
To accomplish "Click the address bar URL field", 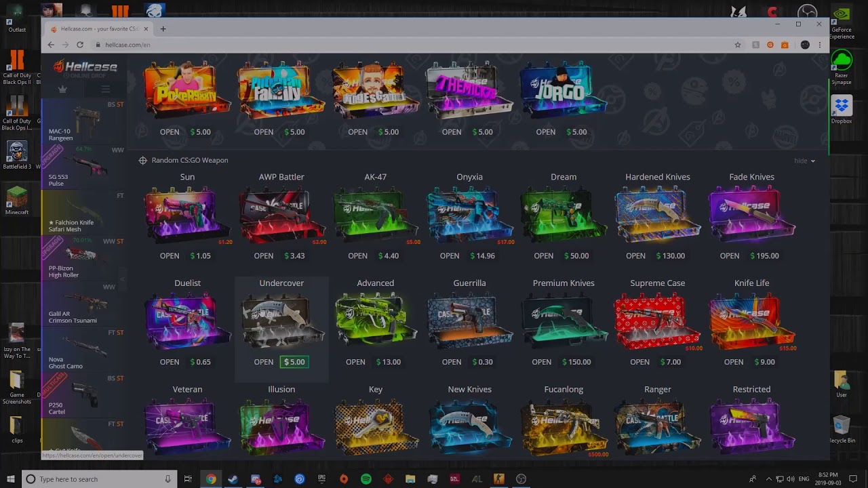I will coord(414,45).
